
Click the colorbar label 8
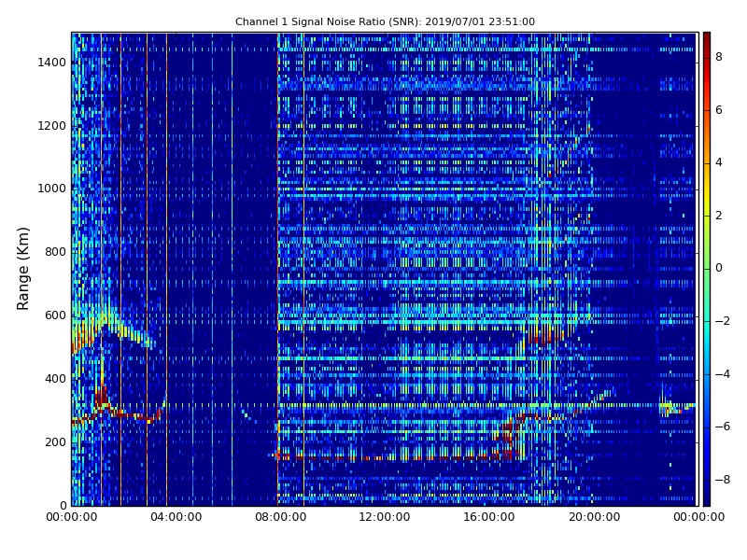click(x=719, y=57)
